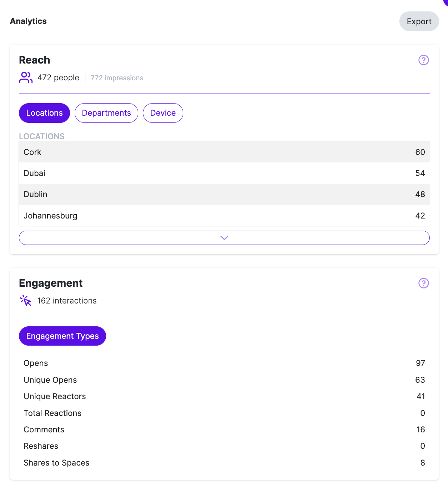
Task: Click the Shares to Spaces row
Action: (x=224, y=463)
